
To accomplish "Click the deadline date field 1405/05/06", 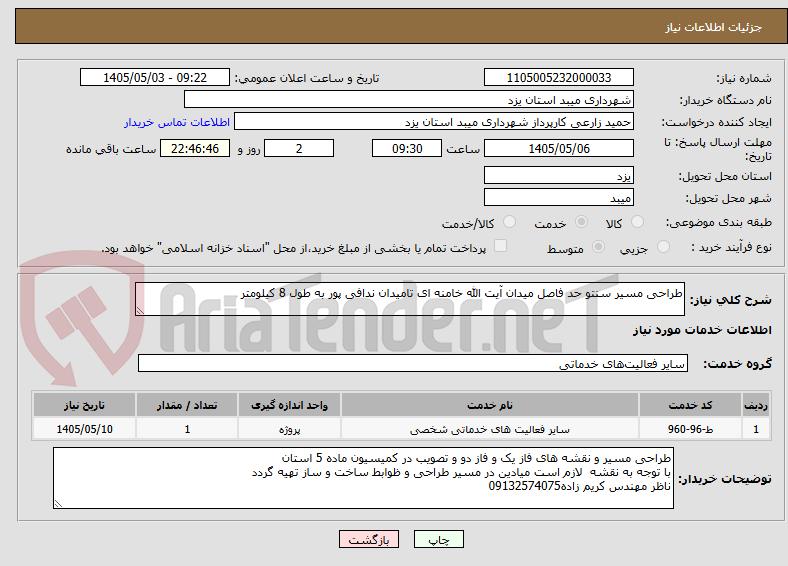I will (558, 148).
